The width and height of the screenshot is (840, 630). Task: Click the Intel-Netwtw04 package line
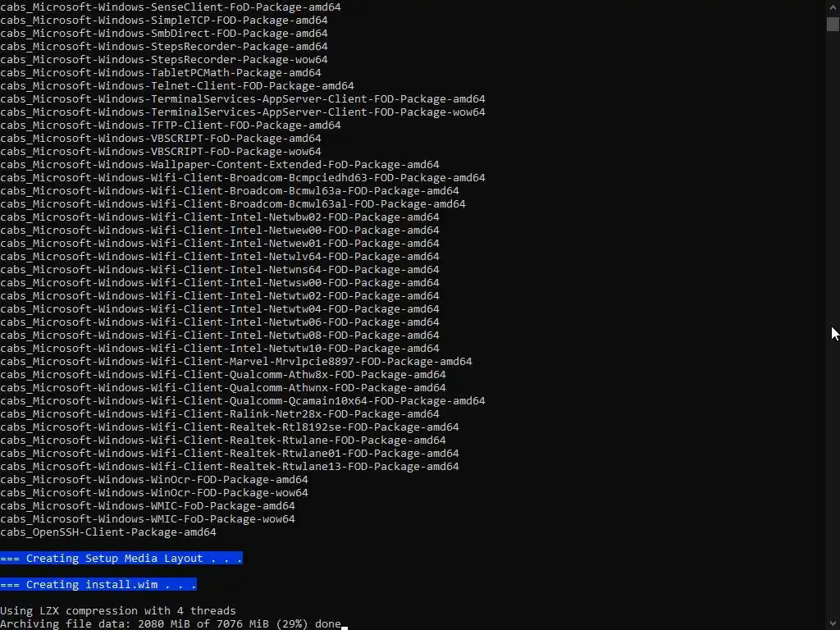220,309
